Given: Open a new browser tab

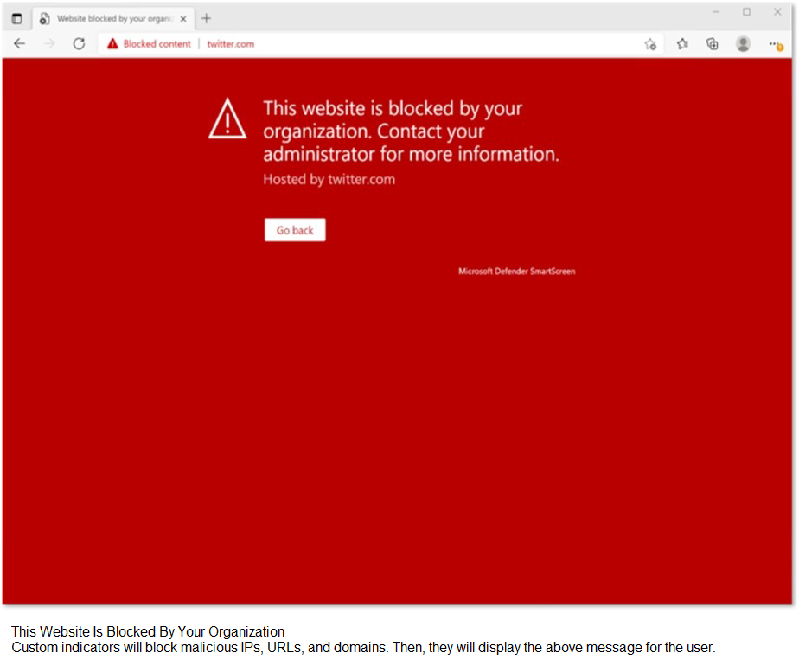Looking at the screenshot, I should pyautogui.click(x=206, y=18).
